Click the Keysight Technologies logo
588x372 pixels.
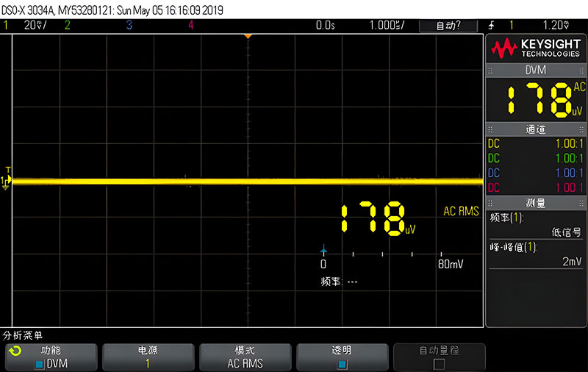(x=536, y=49)
